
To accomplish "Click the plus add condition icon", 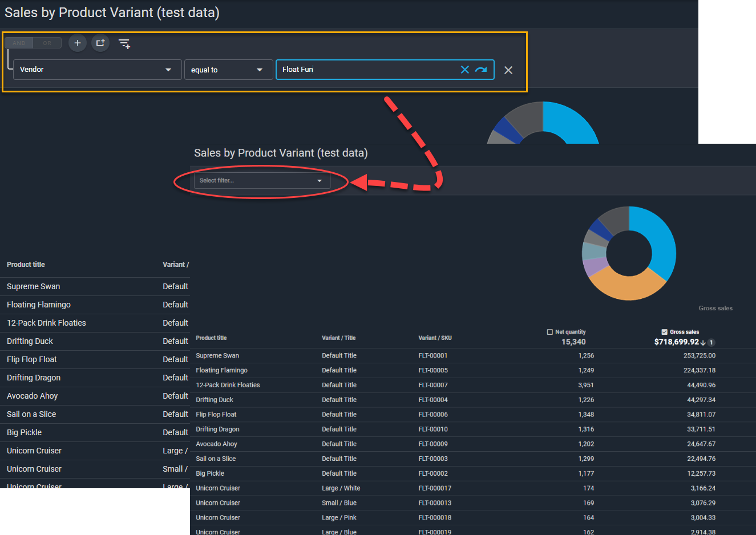I will click(x=78, y=43).
